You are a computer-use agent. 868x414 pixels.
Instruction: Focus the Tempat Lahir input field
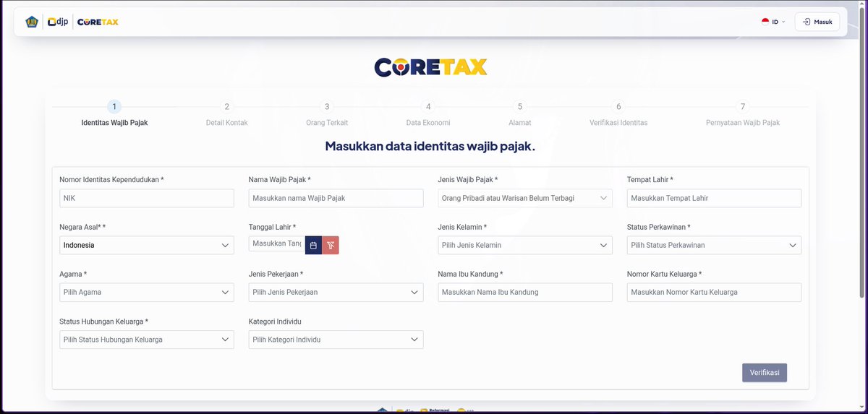[714, 198]
